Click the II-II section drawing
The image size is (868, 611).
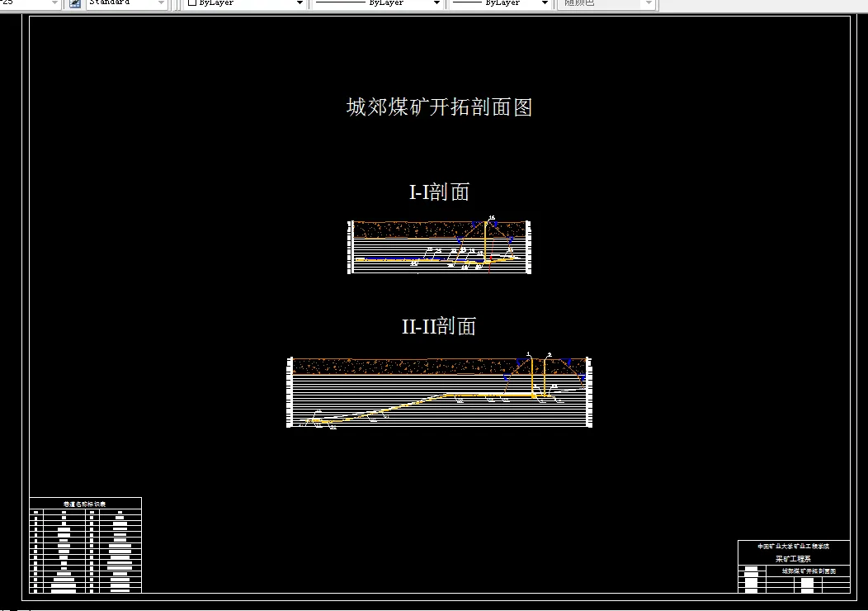pyautogui.click(x=439, y=391)
